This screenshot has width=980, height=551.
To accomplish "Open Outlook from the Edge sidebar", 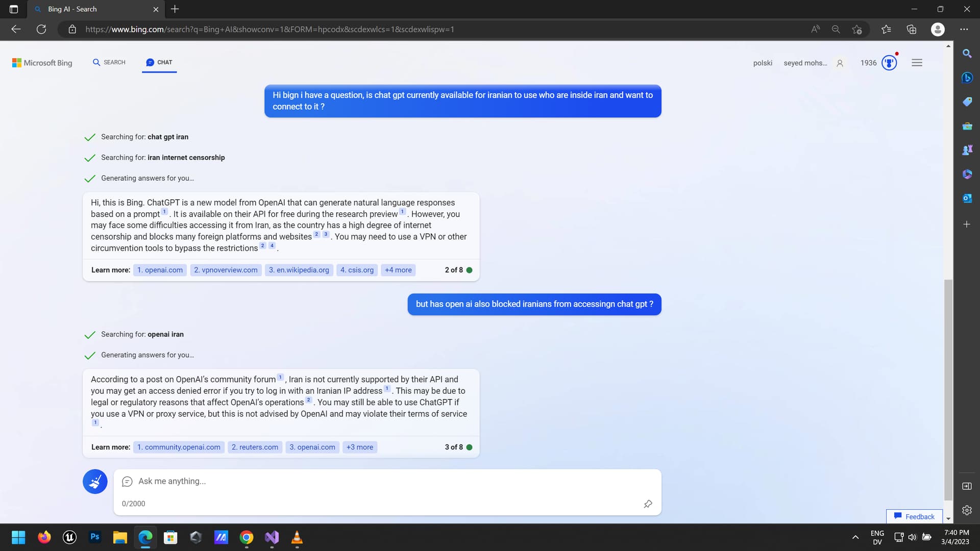I will click(967, 198).
